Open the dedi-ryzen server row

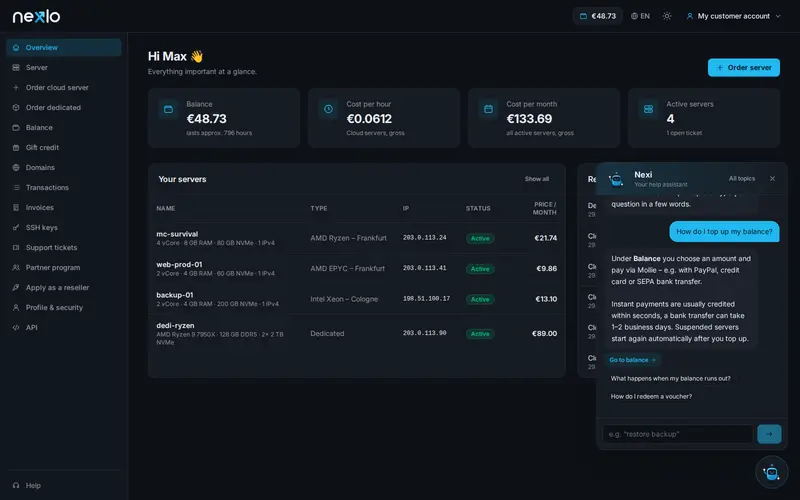(x=357, y=334)
